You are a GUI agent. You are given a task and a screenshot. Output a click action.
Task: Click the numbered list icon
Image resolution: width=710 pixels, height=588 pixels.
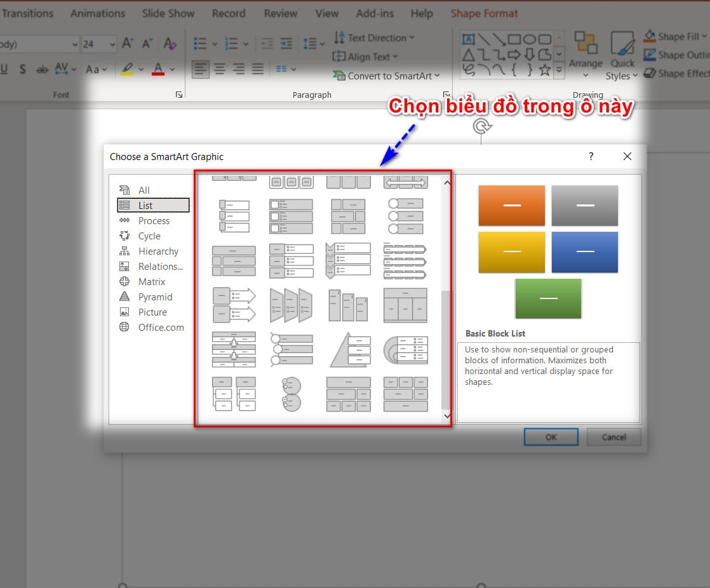[232, 44]
